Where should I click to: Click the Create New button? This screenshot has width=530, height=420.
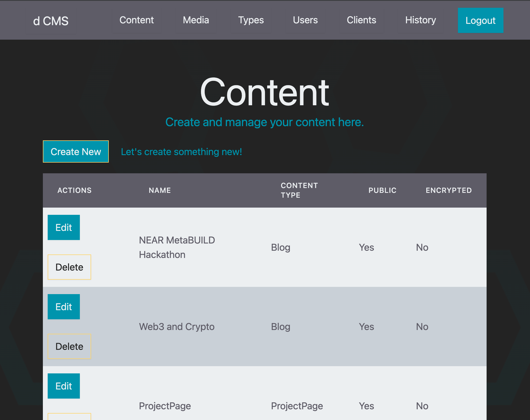(76, 152)
